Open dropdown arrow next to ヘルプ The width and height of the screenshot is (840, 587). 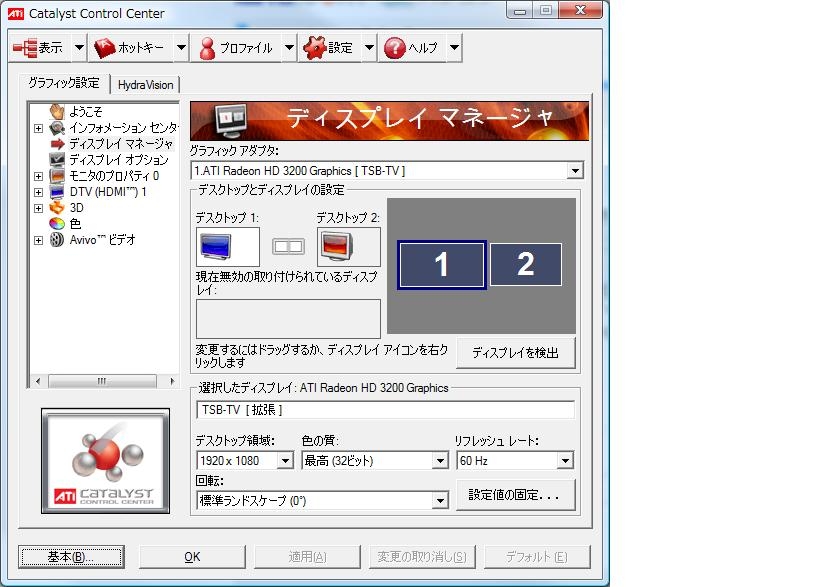point(454,48)
